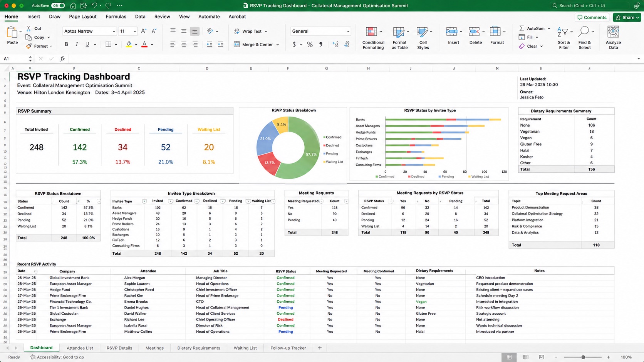
Task: Toggle Italic formatting
Action: pos(77,45)
